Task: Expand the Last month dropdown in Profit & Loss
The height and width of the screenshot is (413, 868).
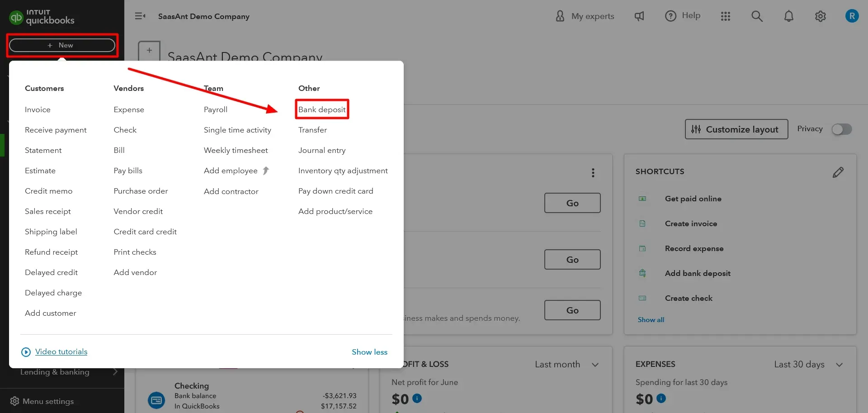Action: pyautogui.click(x=595, y=365)
